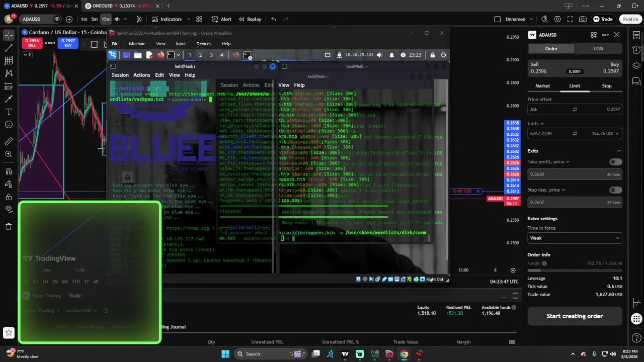Toggle the Stop loss switch
Viewport: 644px width, 362px height.
point(615,190)
